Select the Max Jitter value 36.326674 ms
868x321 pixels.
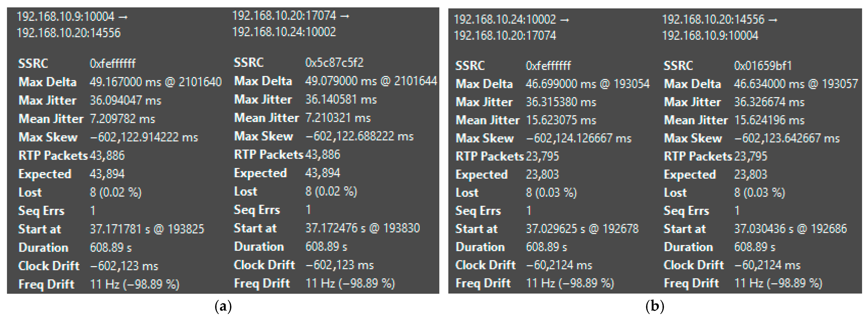pyautogui.click(x=769, y=102)
